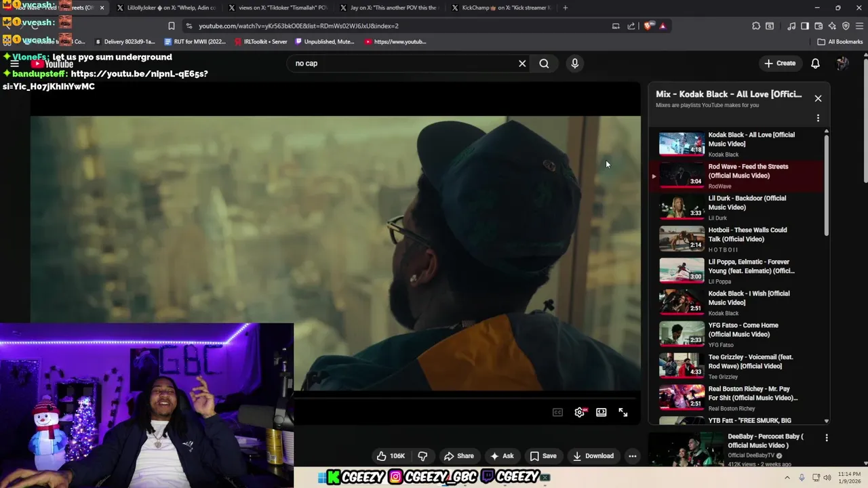
Task: Open RUT for MWII bookmark
Action: [x=195, y=41]
